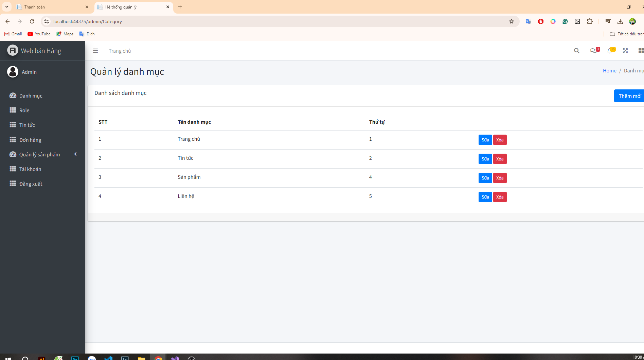Open Windows Start menu on the taskbar

[x=8, y=358]
